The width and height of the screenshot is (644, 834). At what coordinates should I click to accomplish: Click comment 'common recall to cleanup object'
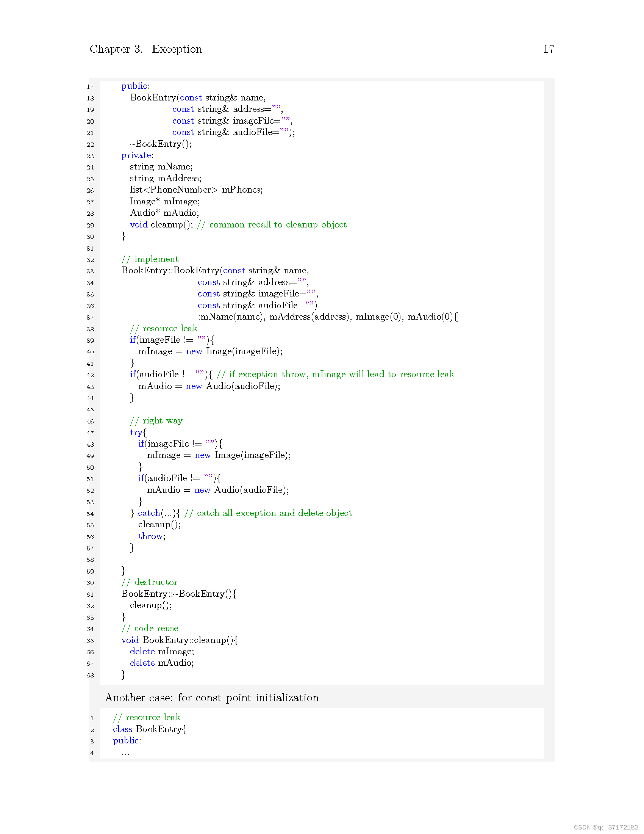(x=278, y=224)
